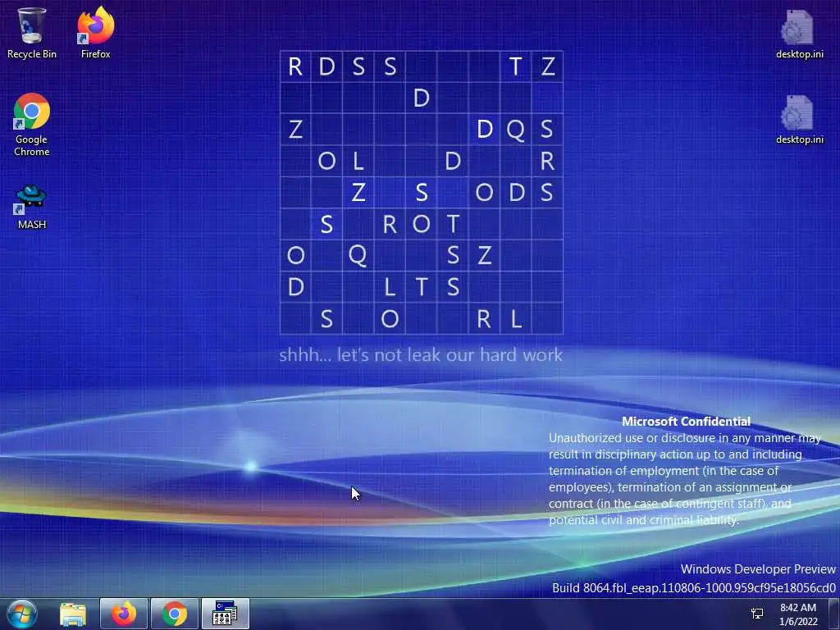
Task: Select the Firefox desktop shortcut
Action: (95, 33)
